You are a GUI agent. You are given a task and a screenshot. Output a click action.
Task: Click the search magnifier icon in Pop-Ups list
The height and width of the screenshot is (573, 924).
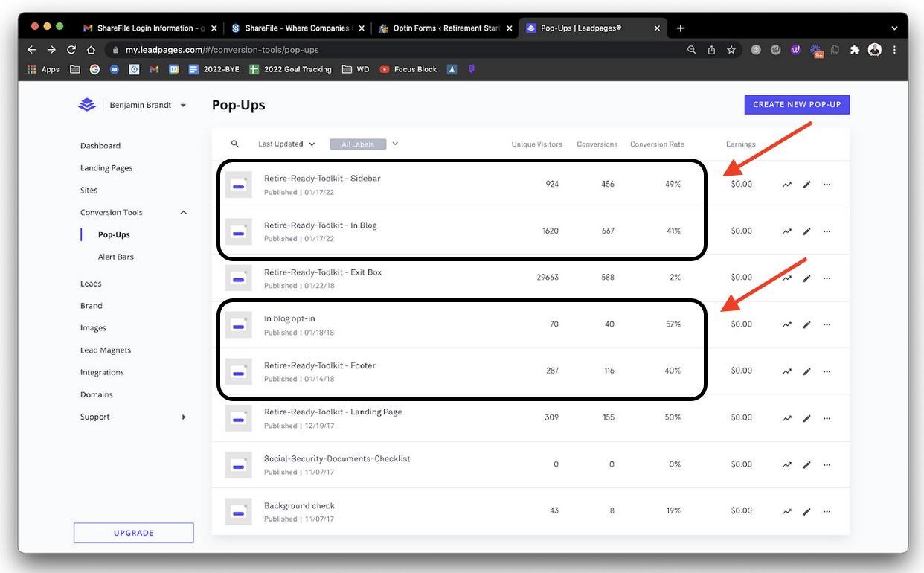(235, 144)
